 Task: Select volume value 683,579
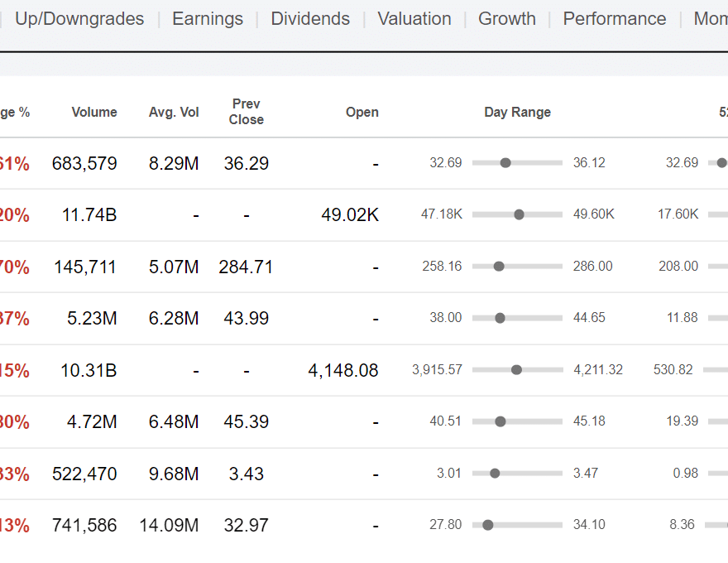click(84, 163)
